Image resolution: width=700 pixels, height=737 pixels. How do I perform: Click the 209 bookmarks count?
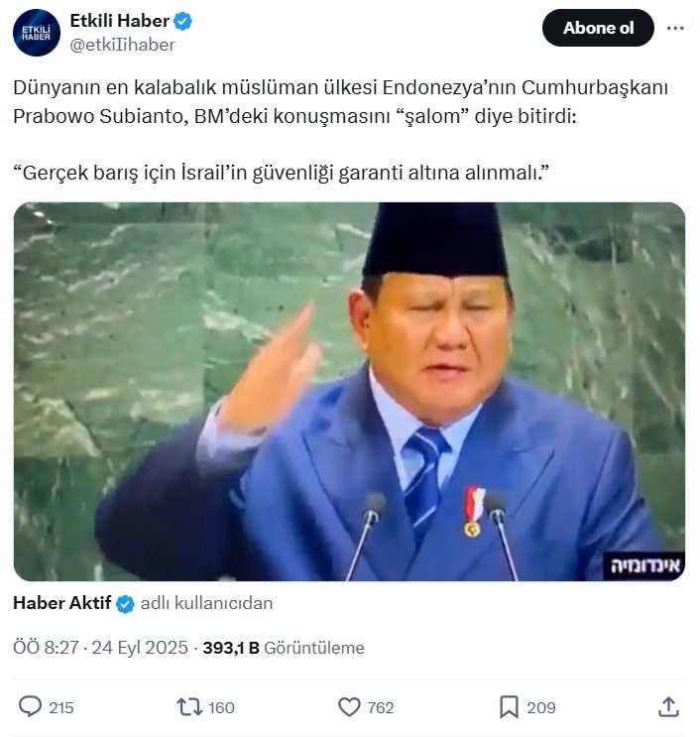tap(541, 707)
